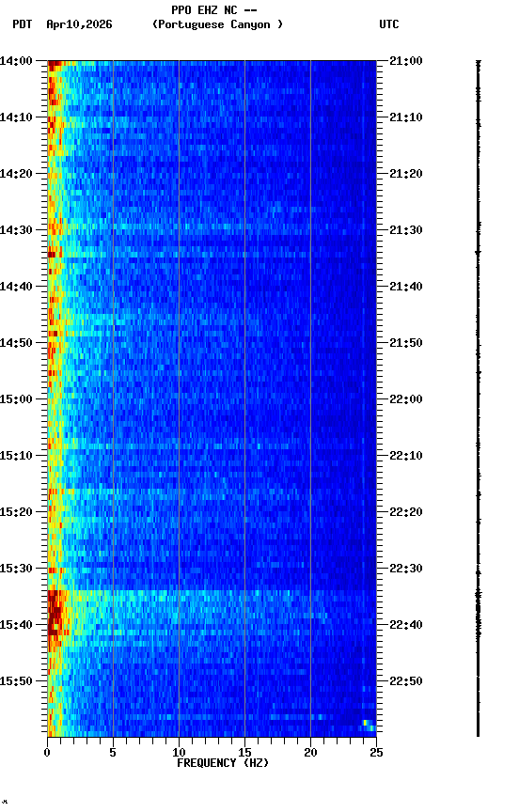Viewport: 519px width, 812px height.
Task: Click the '0' frequency axis label
Action: pyautogui.click(x=47, y=753)
